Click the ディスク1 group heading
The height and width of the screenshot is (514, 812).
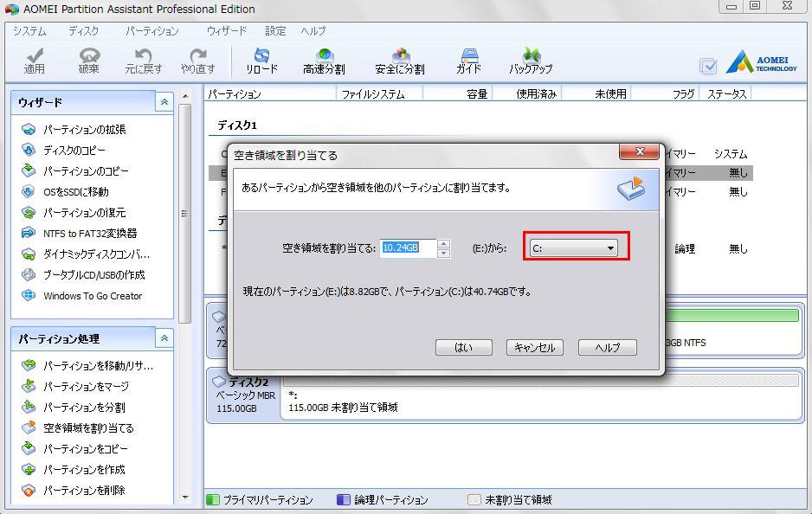click(236, 125)
